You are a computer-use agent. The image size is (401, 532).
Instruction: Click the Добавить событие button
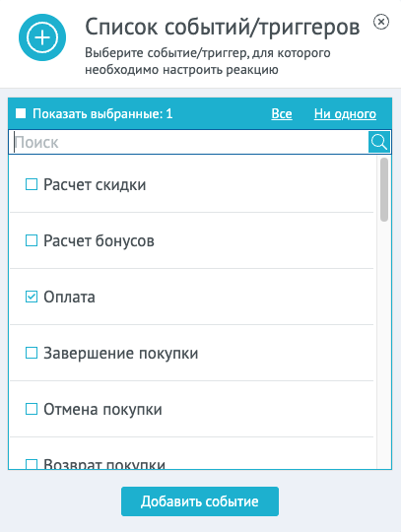tap(200, 501)
